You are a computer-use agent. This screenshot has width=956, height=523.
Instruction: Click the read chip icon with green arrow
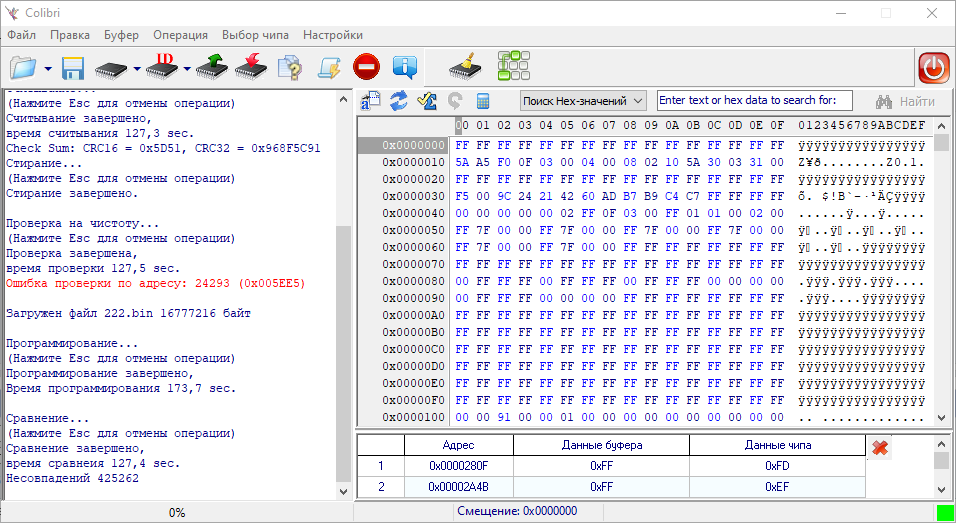point(211,68)
